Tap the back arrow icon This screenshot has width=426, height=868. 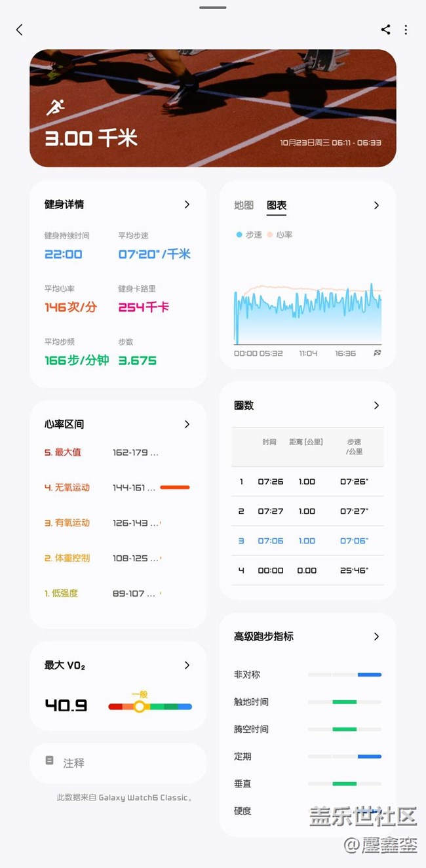point(20,30)
